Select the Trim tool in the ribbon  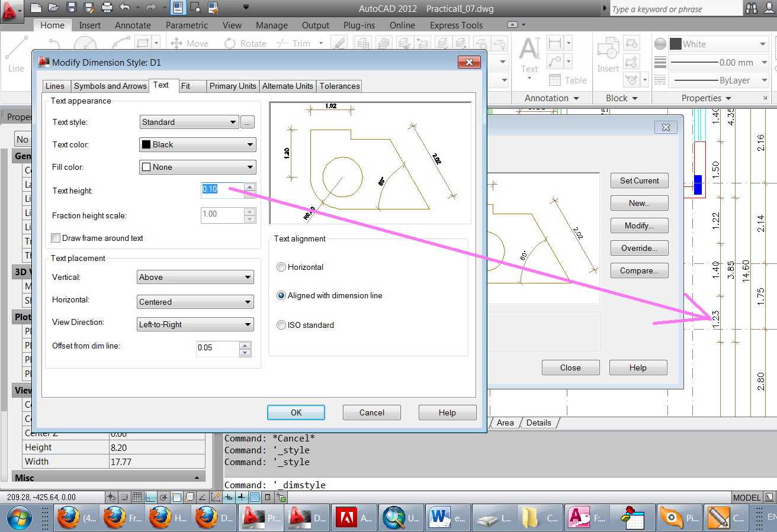(x=294, y=43)
